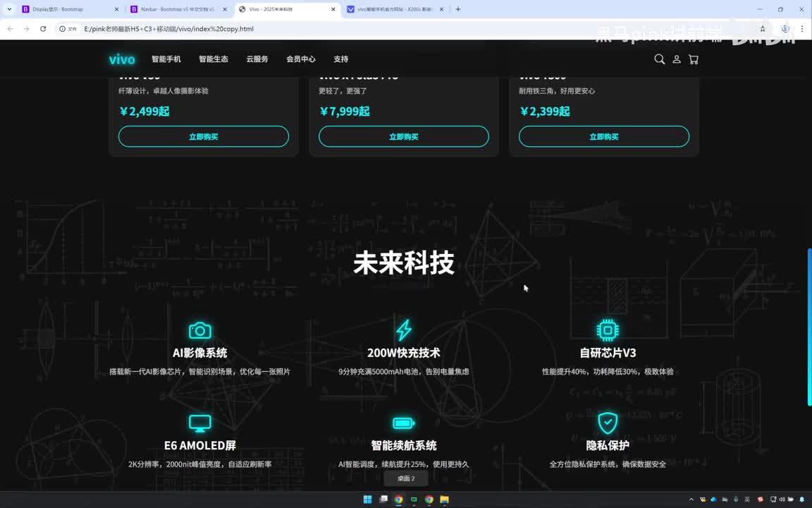Close the Navbar Bootstrap v5 tab
The image size is (812, 508).
click(x=225, y=9)
